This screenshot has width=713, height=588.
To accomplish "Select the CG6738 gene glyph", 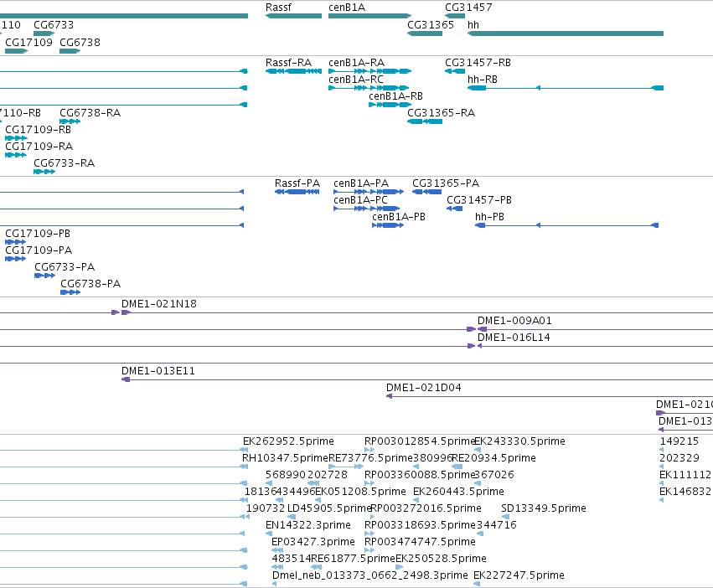I will 70,51.
